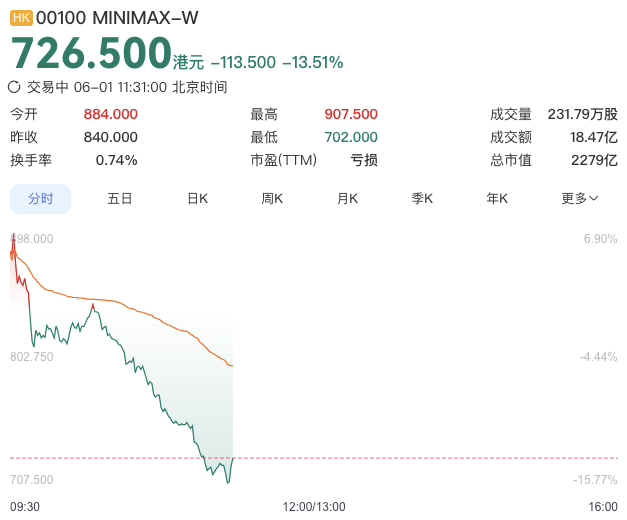627x520 pixels.
Task: Click the 00100 MINIMAX-W stock title
Action: point(117,18)
